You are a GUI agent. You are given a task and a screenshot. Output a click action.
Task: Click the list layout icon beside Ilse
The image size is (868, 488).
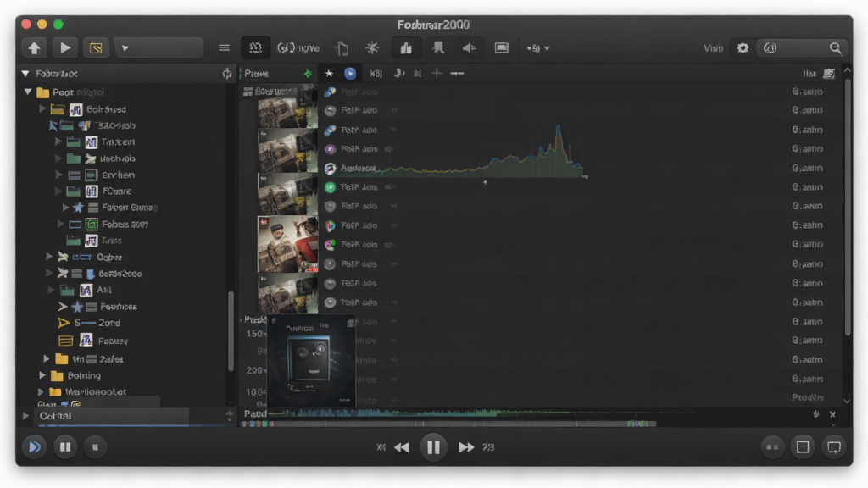829,74
